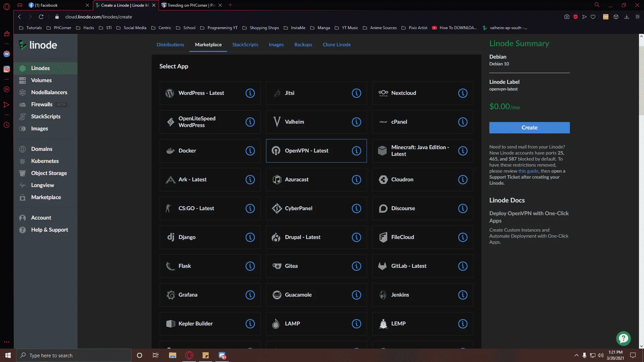Show Valheim app info icon
This screenshot has width=644, height=362.
pos(357,122)
